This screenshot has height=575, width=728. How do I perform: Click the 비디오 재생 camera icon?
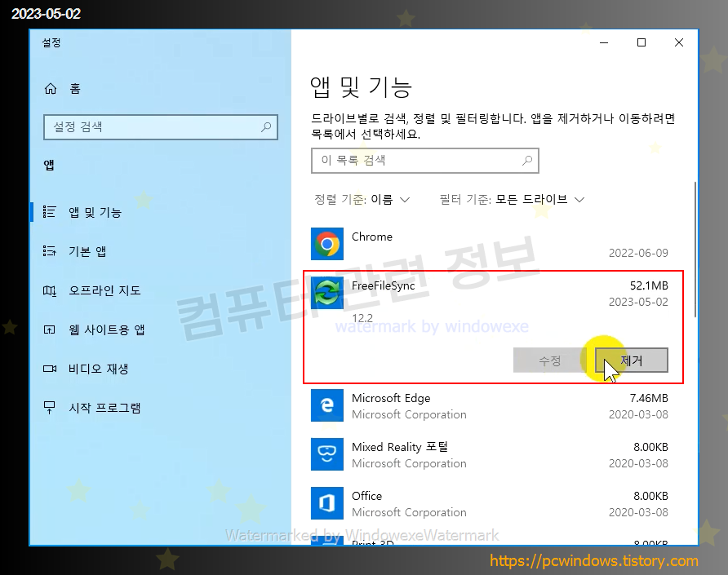coord(49,369)
